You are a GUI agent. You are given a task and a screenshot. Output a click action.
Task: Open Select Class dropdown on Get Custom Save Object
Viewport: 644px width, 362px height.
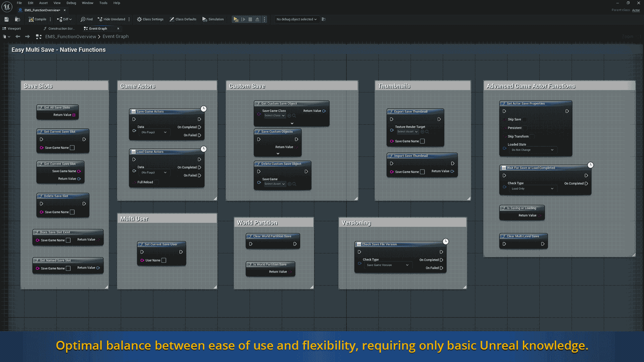click(x=274, y=116)
